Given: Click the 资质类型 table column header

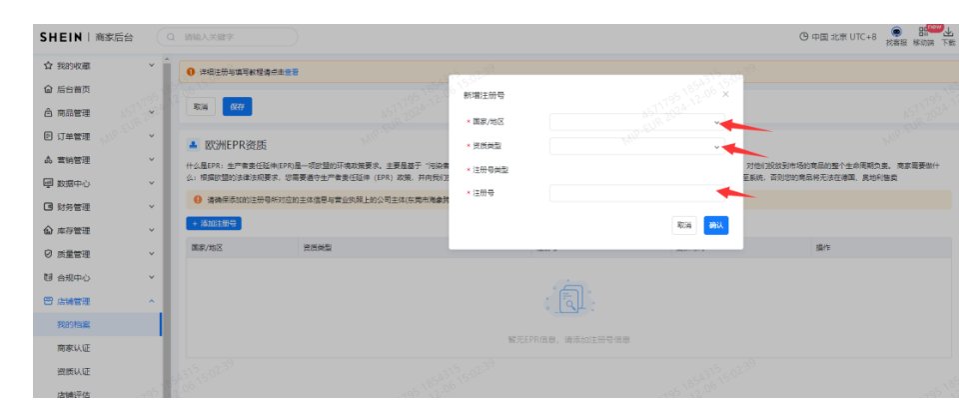Looking at the screenshot, I should pos(317,247).
